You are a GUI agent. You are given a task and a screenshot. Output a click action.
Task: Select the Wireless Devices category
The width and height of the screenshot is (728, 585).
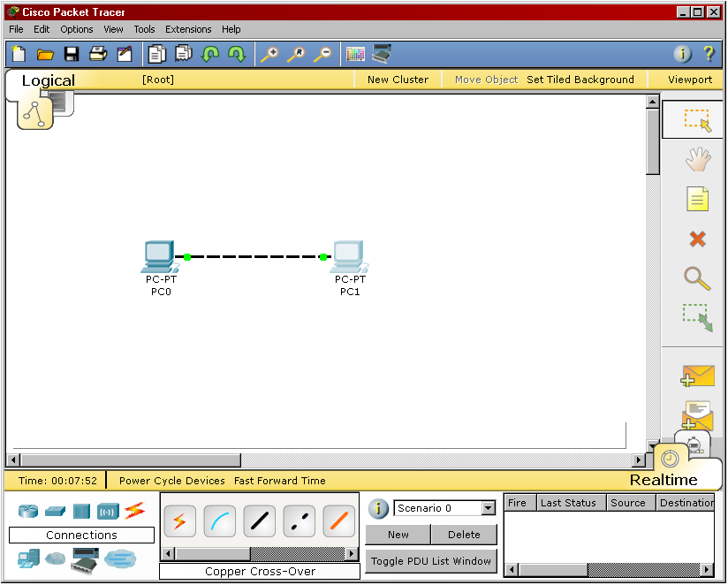coord(108,512)
